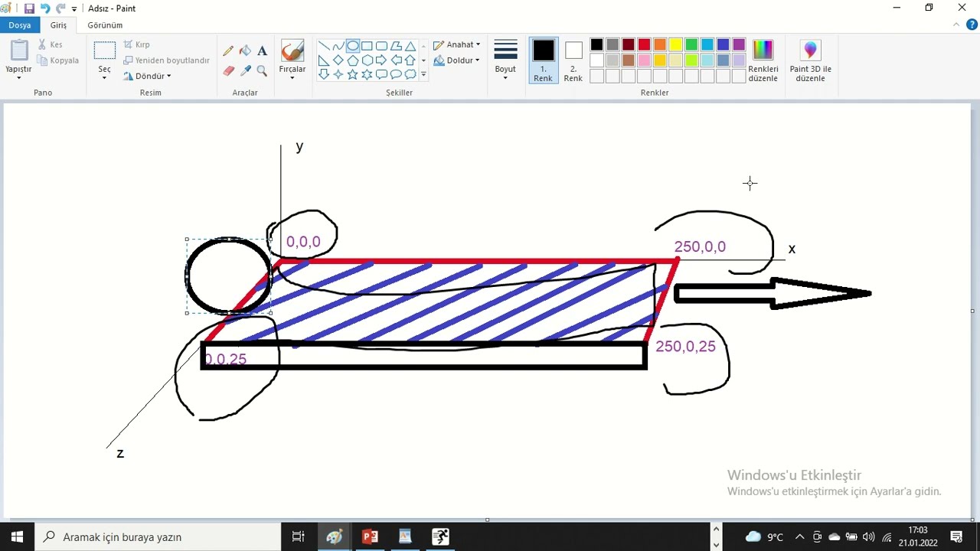Select the pentagon shape
The height and width of the screenshot is (551, 980).
point(352,60)
